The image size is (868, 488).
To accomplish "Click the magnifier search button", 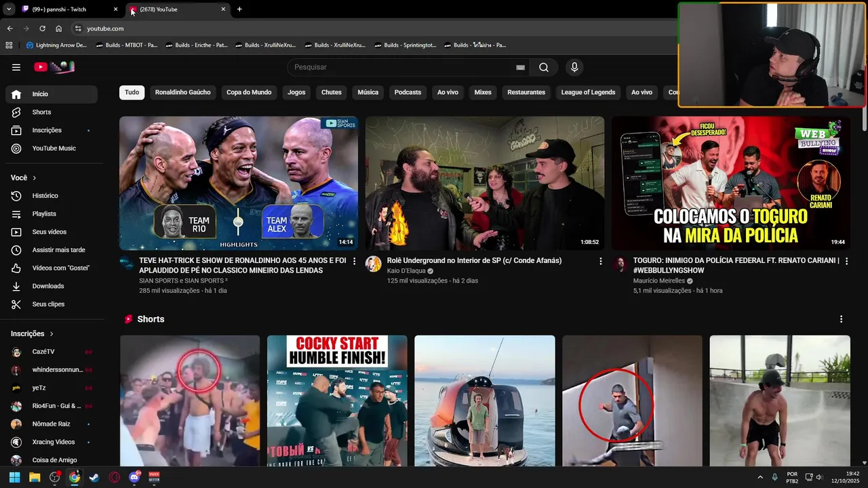I will coord(544,67).
